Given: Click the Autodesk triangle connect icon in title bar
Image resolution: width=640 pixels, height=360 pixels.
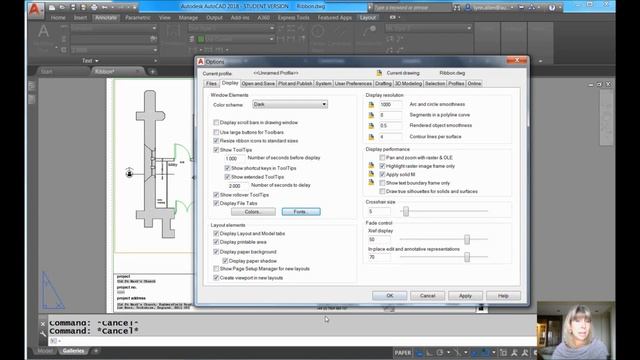Looking at the screenshot, I should [x=532, y=7].
